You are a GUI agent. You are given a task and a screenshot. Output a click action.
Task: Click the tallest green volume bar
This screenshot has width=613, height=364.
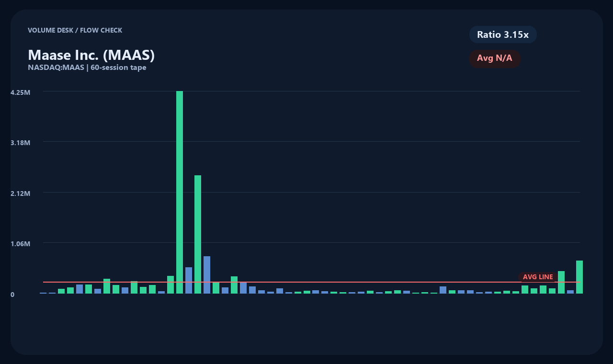tap(180, 192)
